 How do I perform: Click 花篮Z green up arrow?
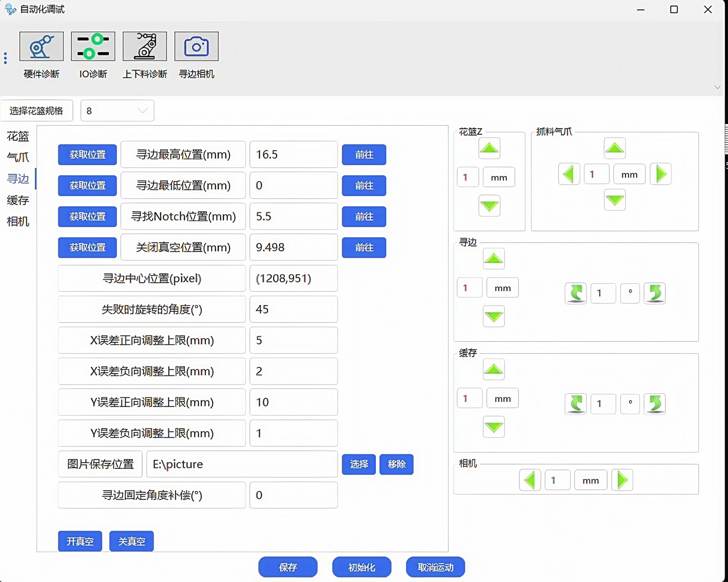[489, 148]
